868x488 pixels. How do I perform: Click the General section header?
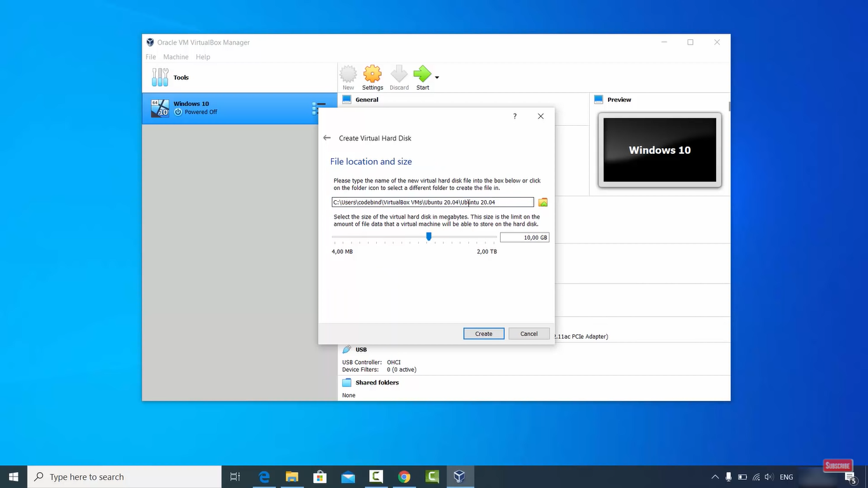[367, 100]
